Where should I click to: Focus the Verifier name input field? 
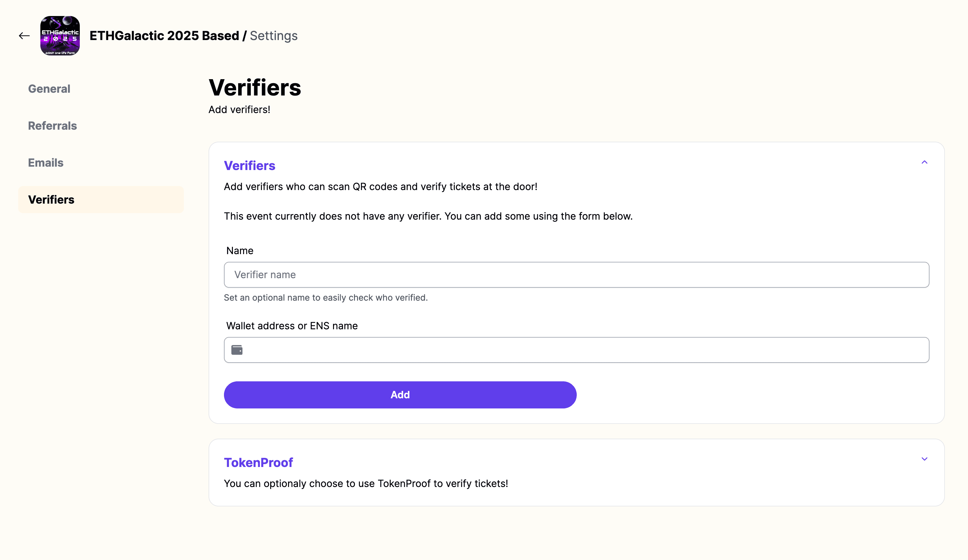point(576,275)
